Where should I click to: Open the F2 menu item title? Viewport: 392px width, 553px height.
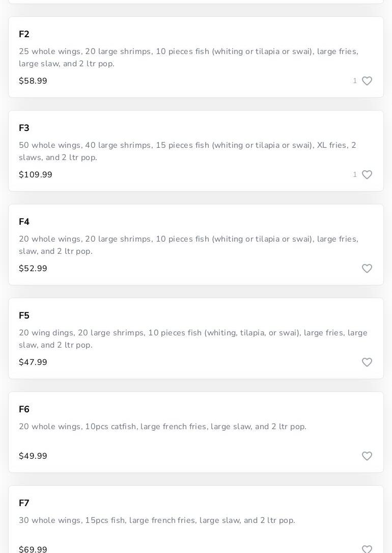click(24, 34)
